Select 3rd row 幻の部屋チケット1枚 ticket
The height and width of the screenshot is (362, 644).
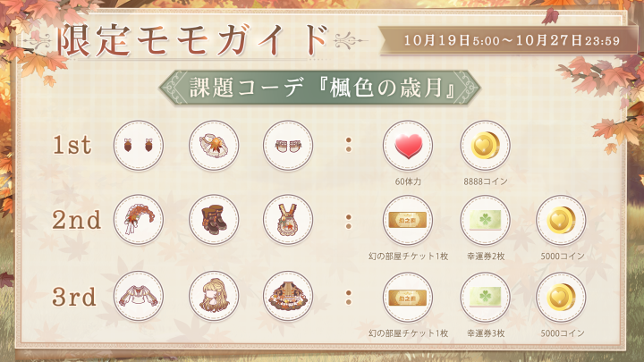coord(408,298)
